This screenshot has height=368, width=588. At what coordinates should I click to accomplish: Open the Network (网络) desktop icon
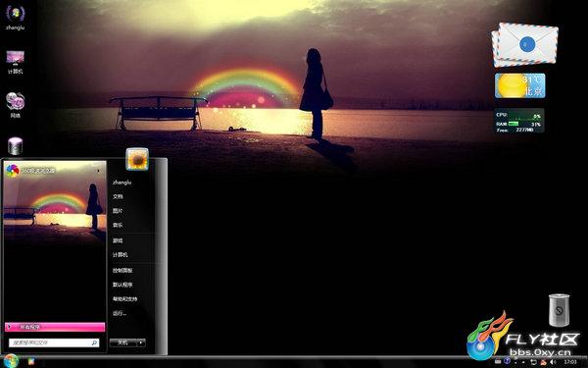pos(16,104)
